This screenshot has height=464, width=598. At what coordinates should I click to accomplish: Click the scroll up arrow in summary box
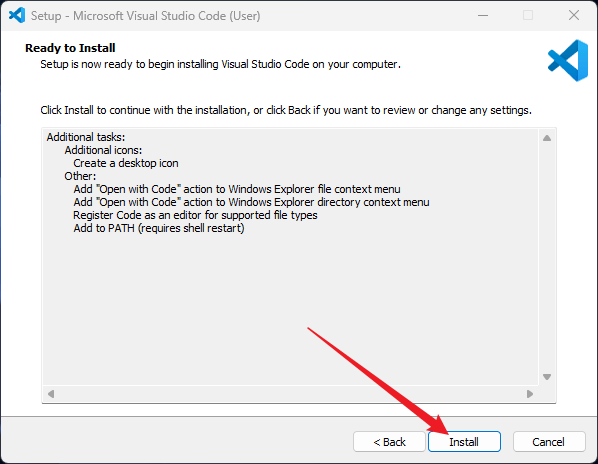click(x=547, y=138)
